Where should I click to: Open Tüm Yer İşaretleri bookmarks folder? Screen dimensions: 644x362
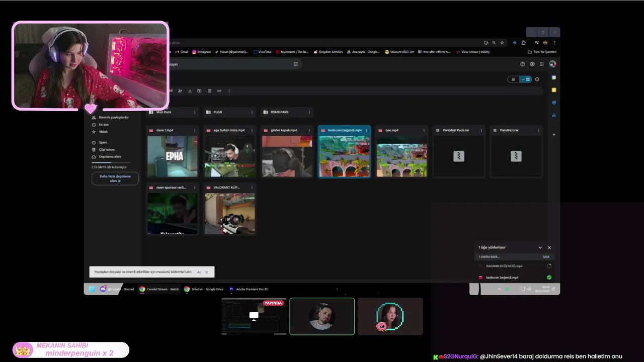tap(542, 52)
